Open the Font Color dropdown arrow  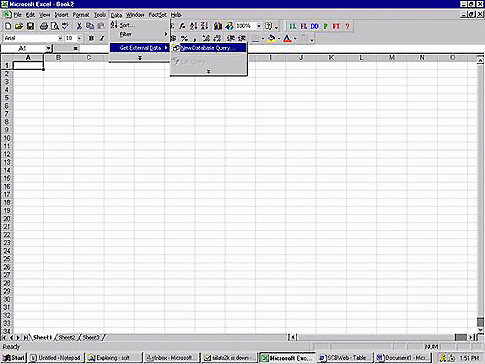(295, 39)
